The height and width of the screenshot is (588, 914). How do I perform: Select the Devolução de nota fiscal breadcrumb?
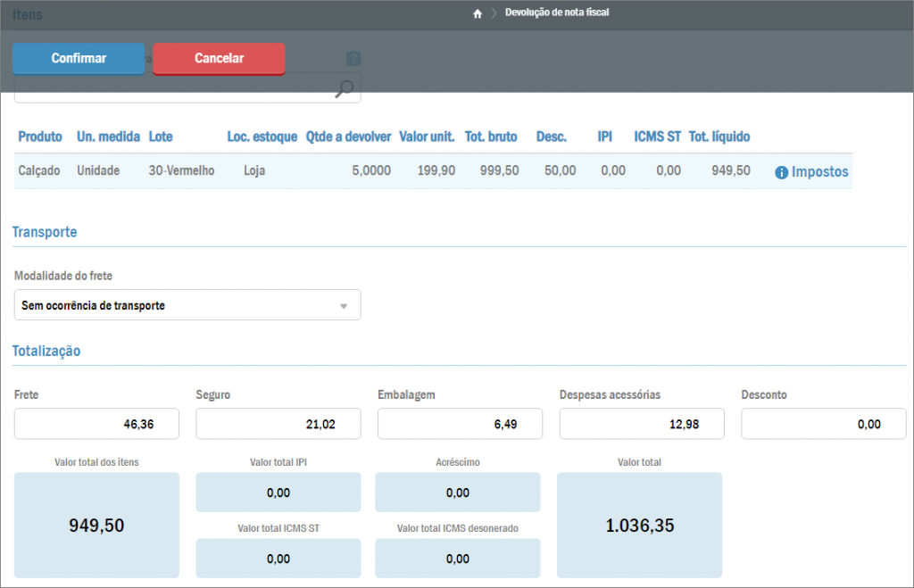point(557,13)
